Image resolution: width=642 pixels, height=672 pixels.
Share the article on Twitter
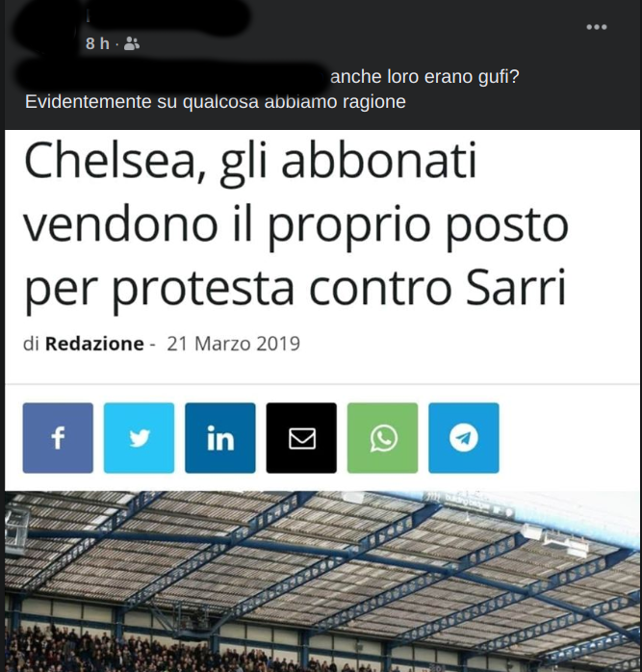pyautogui.click(x=139, y=438)
